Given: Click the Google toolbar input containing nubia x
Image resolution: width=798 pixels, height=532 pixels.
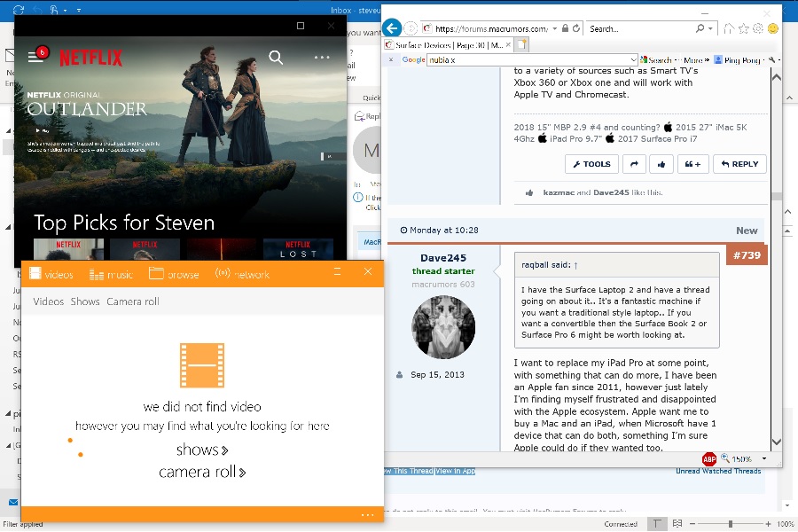Looking at the screenshot, I should 528,60.
